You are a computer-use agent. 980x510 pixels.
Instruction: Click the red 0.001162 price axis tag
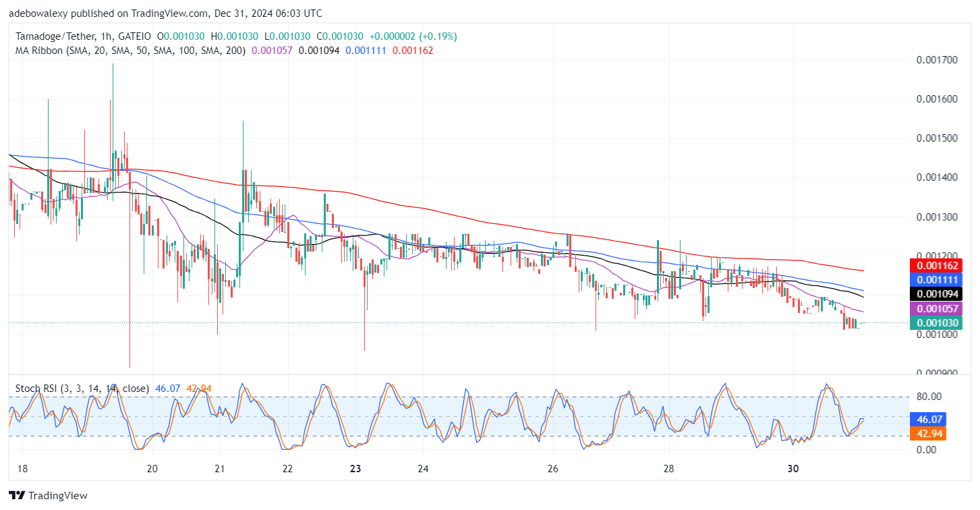coord(936,265)
